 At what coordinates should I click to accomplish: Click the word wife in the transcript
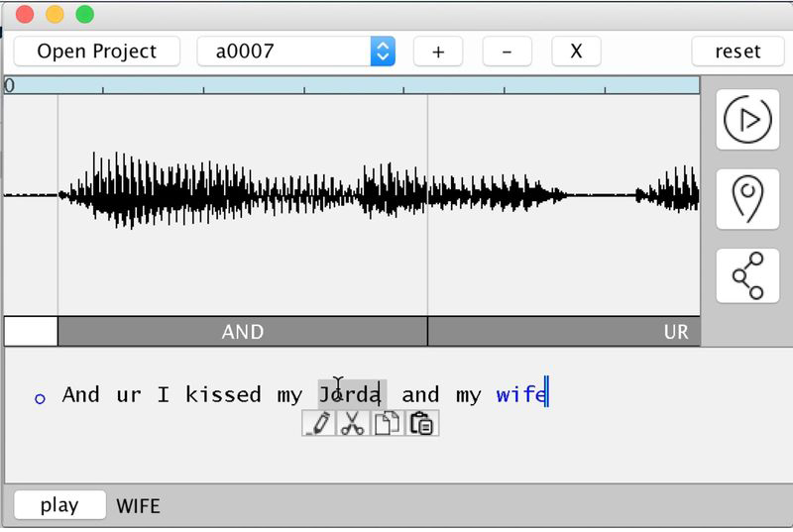pos(520,394)
